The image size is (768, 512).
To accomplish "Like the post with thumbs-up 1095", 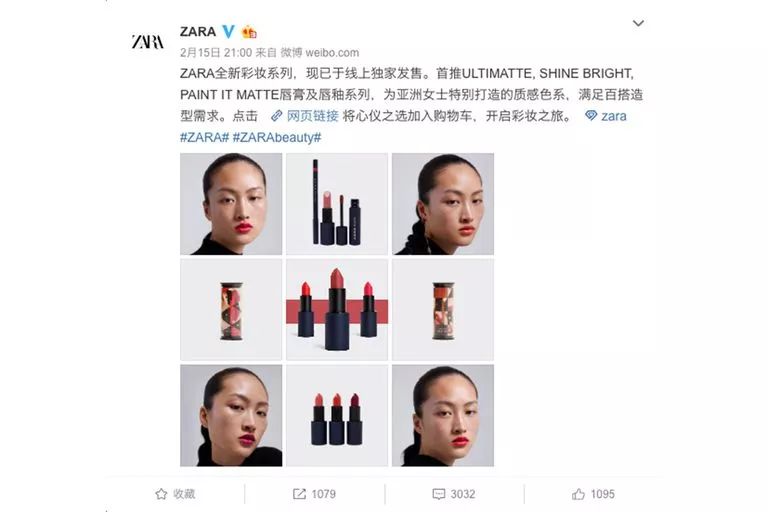I will click(593, 494).
